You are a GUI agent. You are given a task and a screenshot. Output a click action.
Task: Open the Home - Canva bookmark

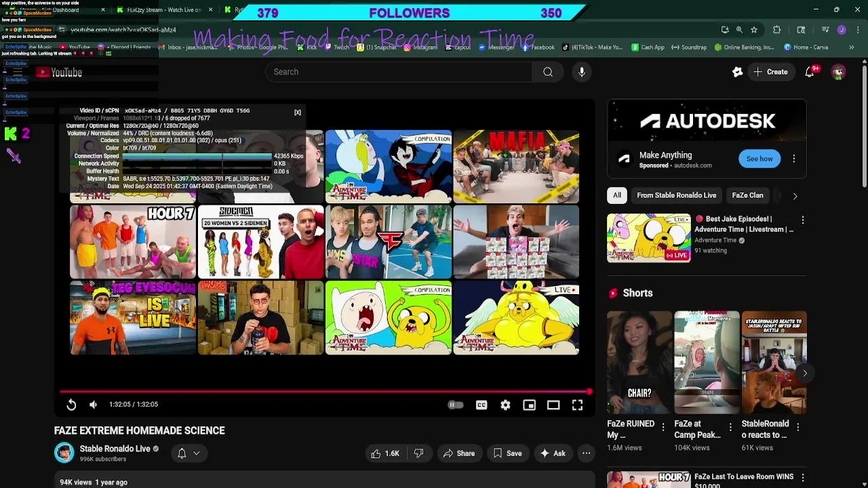pyautogui.click(x=806, y=47)
